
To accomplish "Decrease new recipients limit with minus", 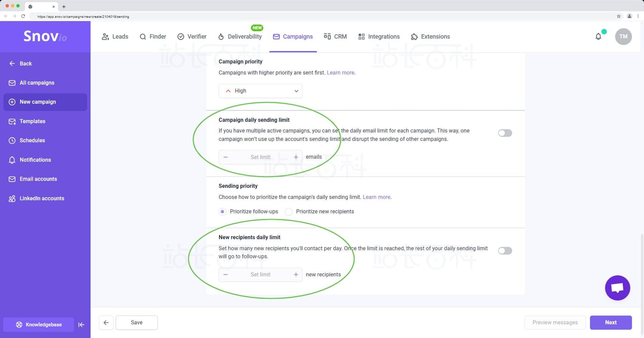I will [226, 275].
